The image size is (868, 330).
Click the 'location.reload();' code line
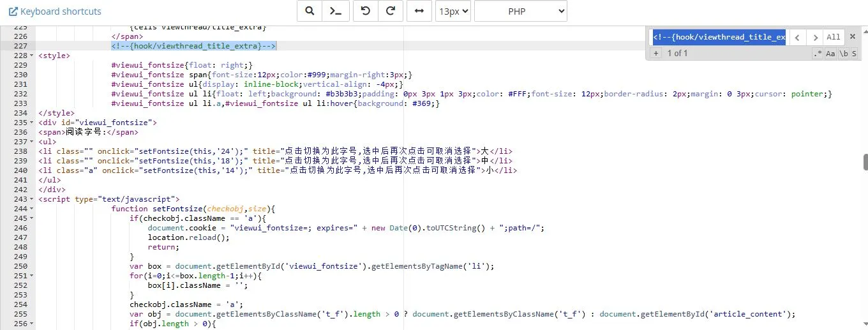pyautogui.click(x=188, y=237)
